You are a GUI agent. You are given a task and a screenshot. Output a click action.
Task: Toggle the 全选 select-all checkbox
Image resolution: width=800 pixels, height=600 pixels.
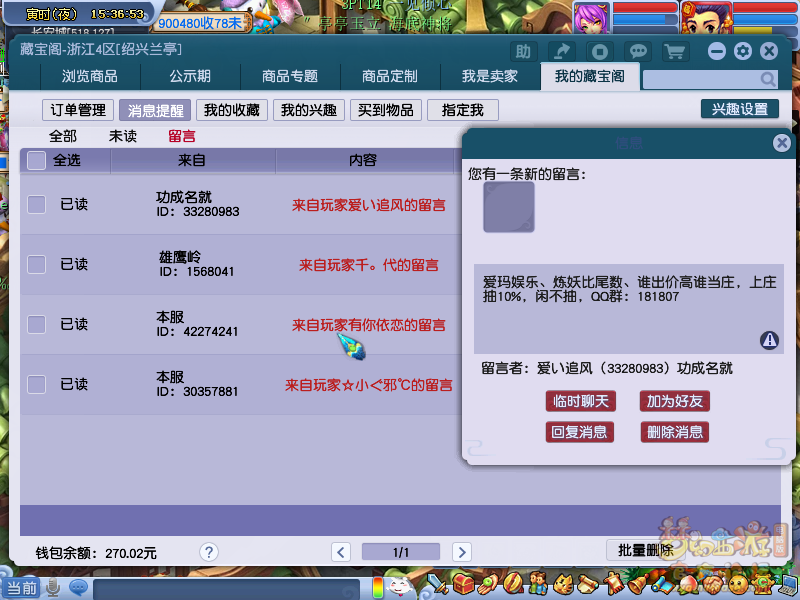tap(37, 160)
